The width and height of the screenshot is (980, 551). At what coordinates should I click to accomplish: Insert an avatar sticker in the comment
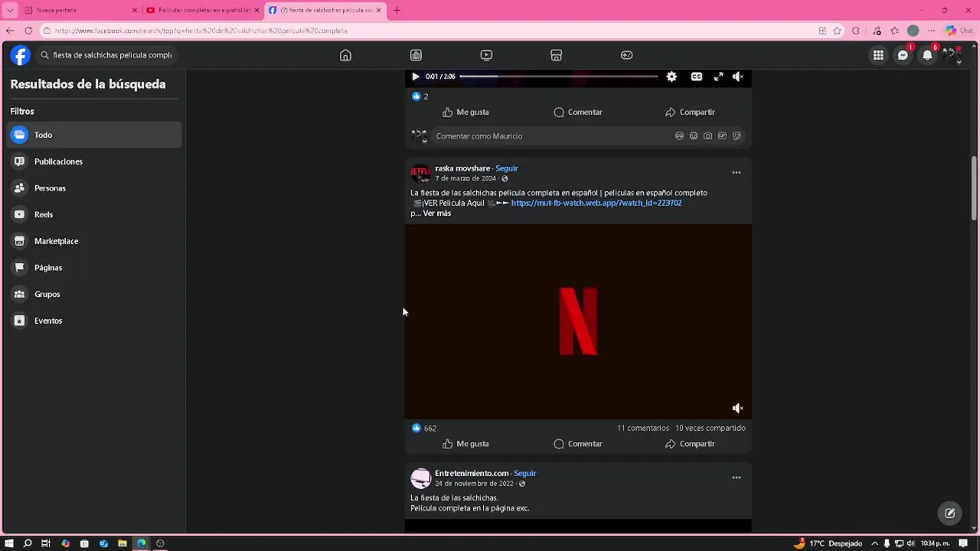click(x=679, y=136)
